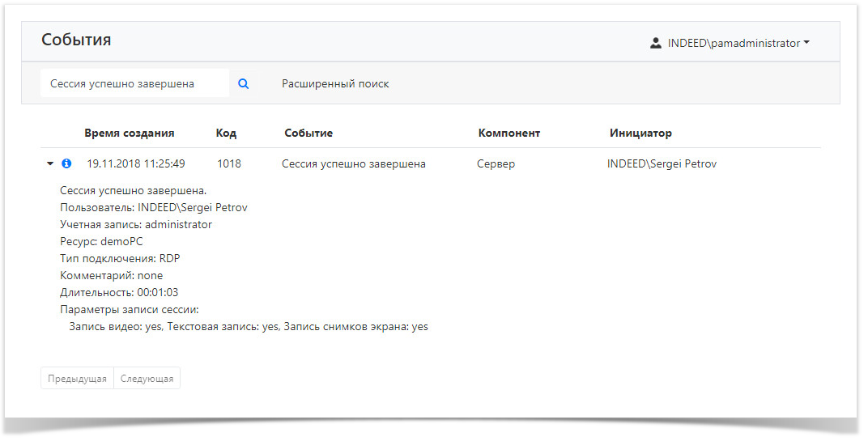This screenshot has width=868, height=441.
Task: Go to the Следующая page
Action: [147, 379]
